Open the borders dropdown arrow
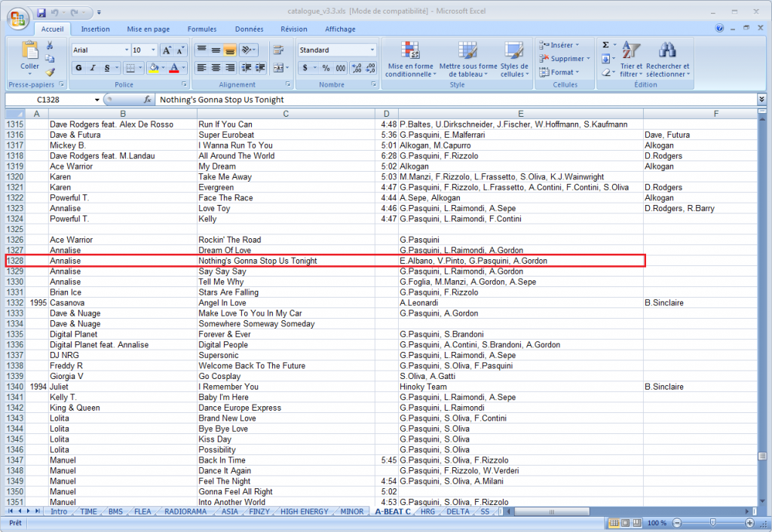Screen dimensions: 772x532 point(140,68)
